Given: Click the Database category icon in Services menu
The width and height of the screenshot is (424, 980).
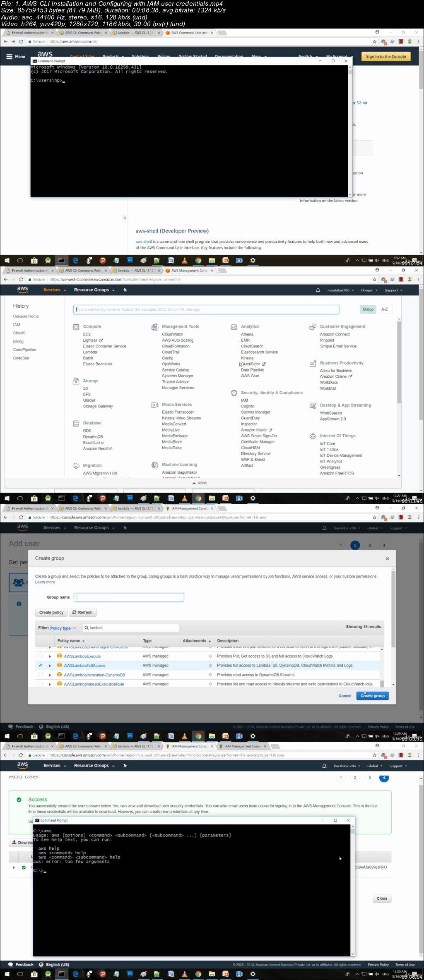Looking at the screenshot, I should pos(76,423).
